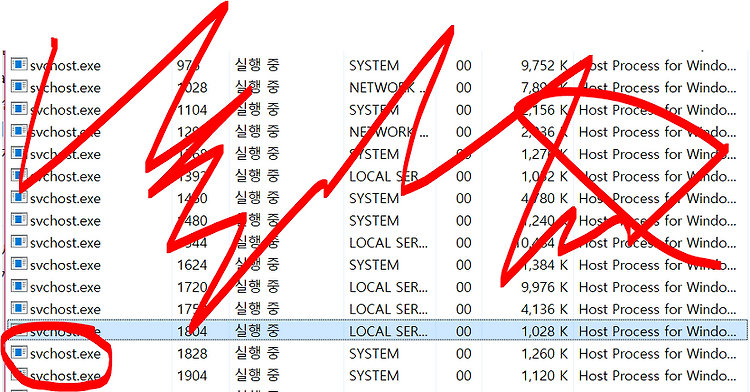
Task: Click the memory value 2,156 K
Action: tap(544, 110)
